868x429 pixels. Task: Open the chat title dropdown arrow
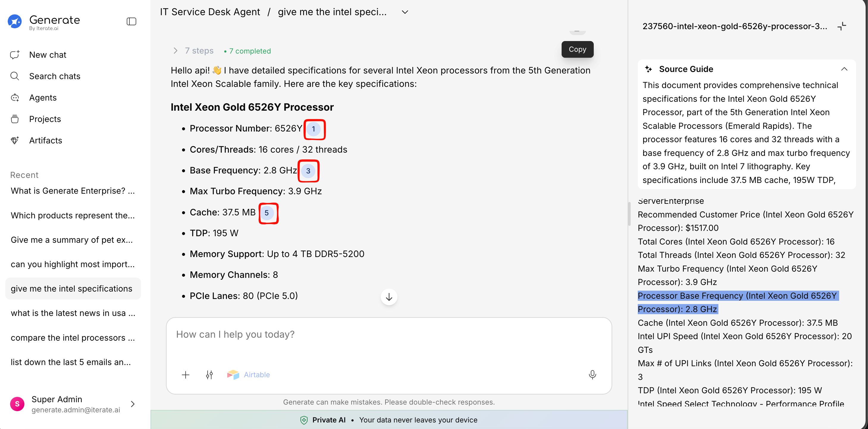pos(405,12)
